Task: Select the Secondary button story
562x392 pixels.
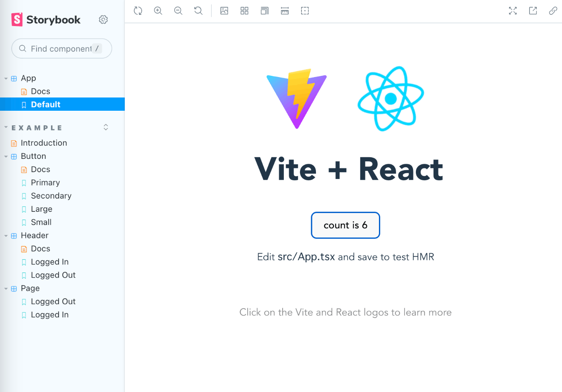Action: coord(51,196)
